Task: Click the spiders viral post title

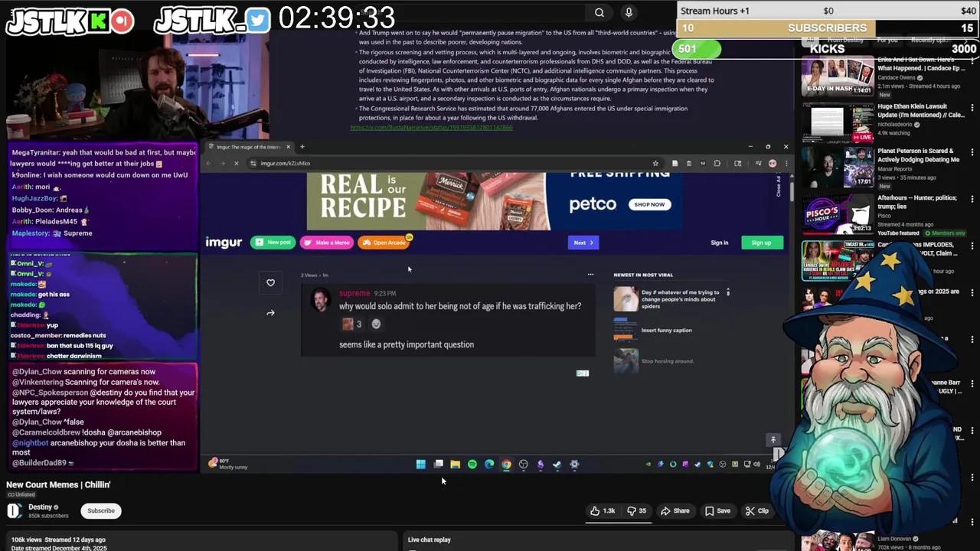Action: [680, 299]
